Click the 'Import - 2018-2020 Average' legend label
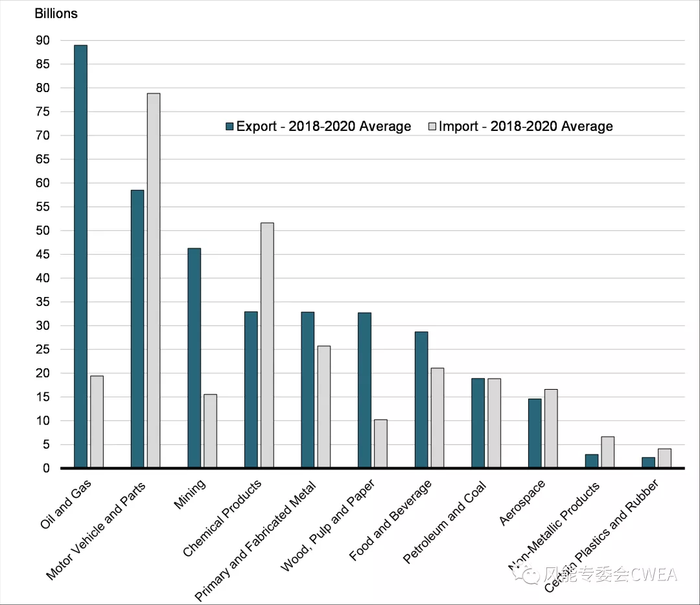This screenshot has width=700, height=605. click(x=526, y=126)
